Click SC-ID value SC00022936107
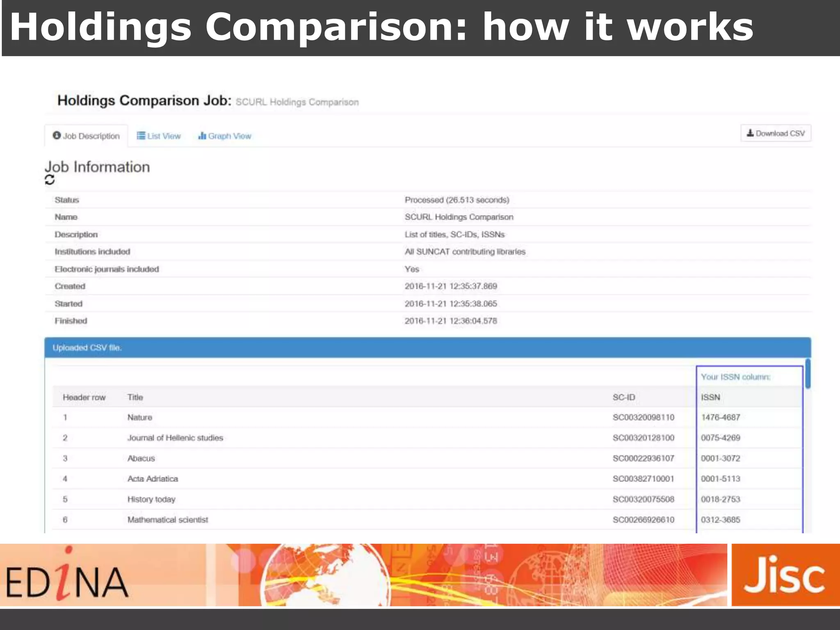This screenshot has height=630, width=840. [644, 458]
